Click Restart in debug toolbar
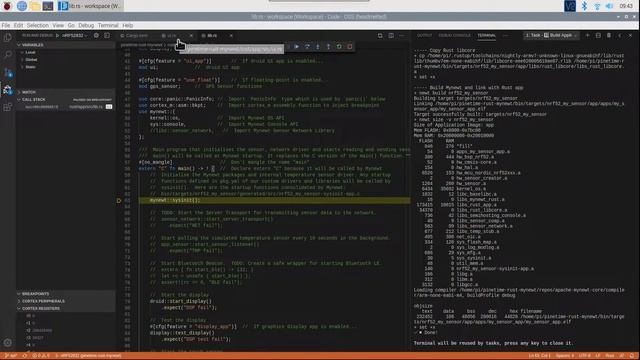The width and height of the screenshot is (640, 360). click(x=339, y=47)
